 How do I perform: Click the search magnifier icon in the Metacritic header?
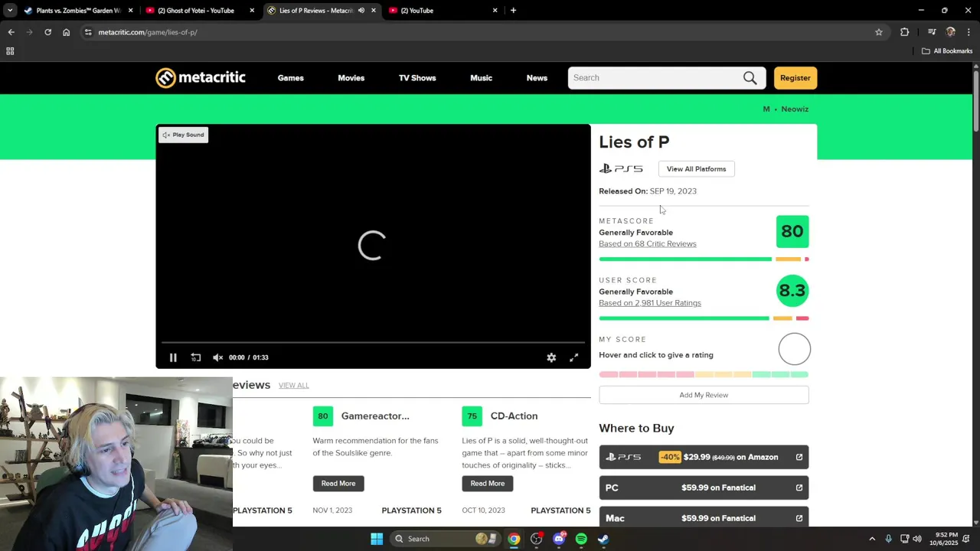pyautogui.click(x=750, y=78)
